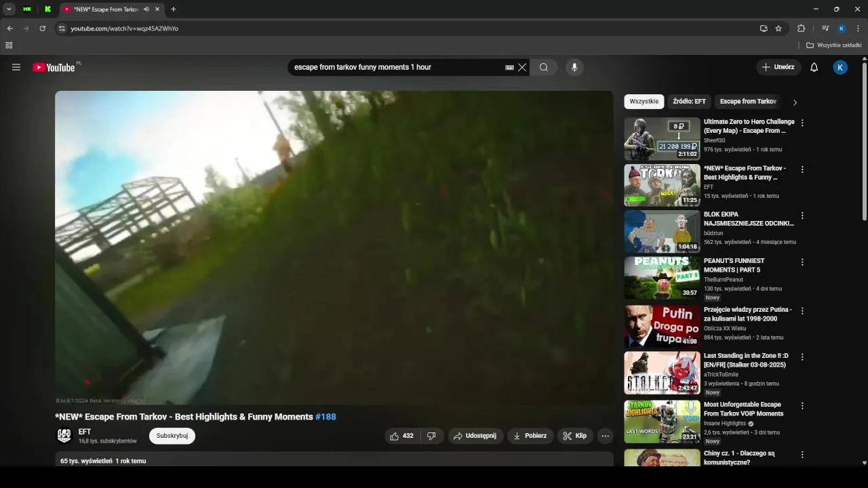Open the S.T.A.L.K.E.R. Last Standing thumbnail

click(662, 372)
